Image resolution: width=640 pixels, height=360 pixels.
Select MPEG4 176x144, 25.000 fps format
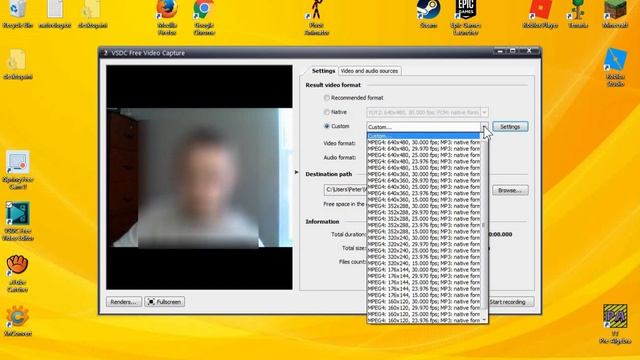click(423, 282)
